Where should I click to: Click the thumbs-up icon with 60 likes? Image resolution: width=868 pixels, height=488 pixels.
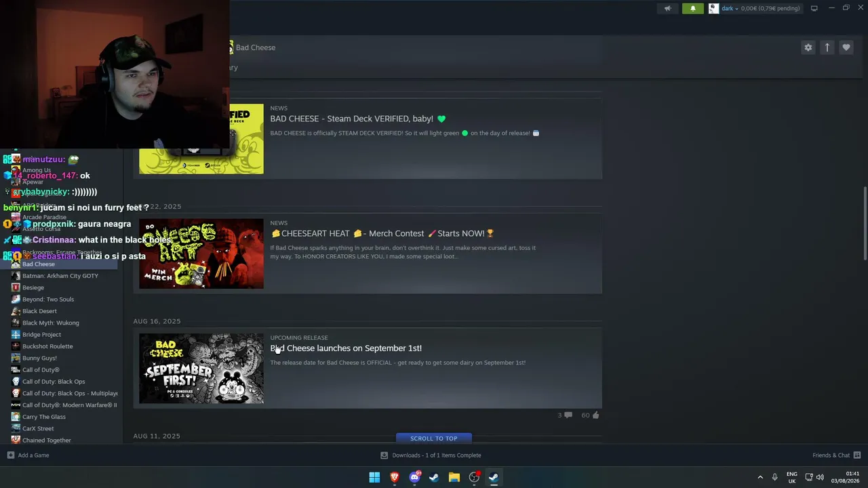pyautogui.click(x=595, y=415)
